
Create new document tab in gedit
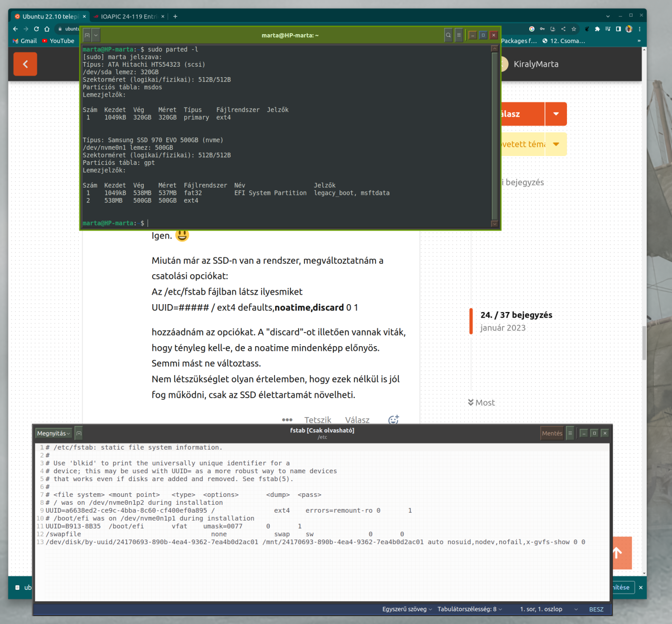[79, 433]
